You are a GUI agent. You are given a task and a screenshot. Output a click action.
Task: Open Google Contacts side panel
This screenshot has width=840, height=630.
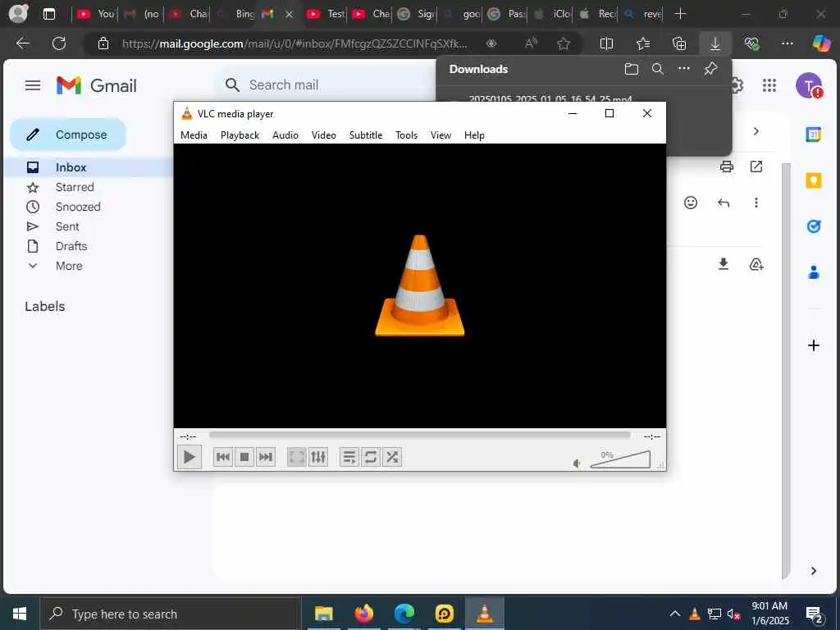tap(814, 272)
